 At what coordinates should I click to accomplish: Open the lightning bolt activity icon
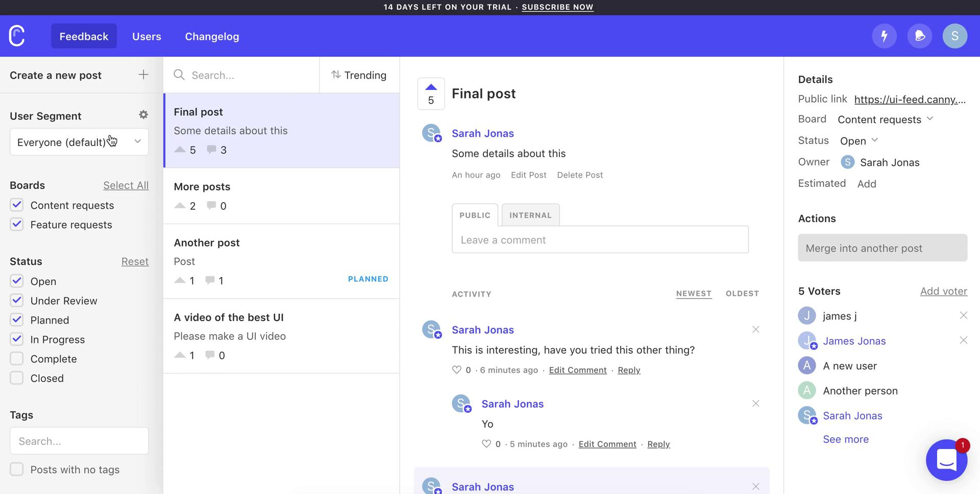click(x=884, y=36)
